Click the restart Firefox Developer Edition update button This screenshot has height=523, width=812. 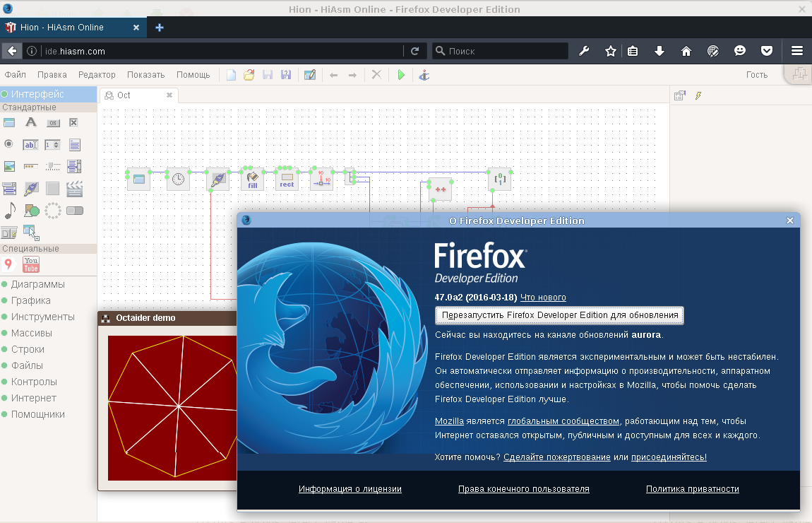click(x=559, y=315)
